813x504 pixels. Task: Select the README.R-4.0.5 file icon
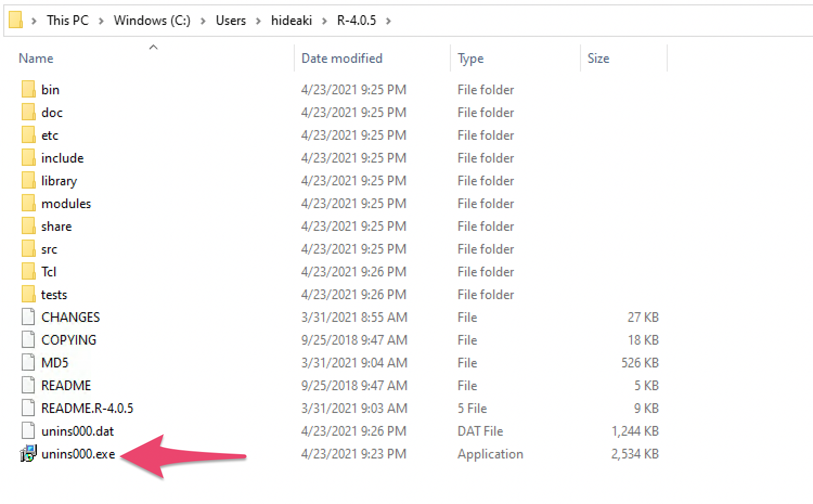click(28, 408)
